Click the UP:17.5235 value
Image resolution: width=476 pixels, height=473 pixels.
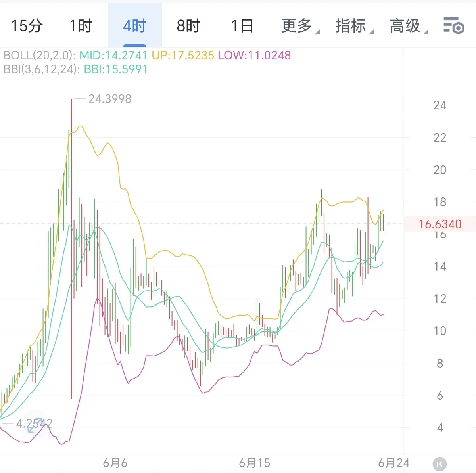click(183, 55)
